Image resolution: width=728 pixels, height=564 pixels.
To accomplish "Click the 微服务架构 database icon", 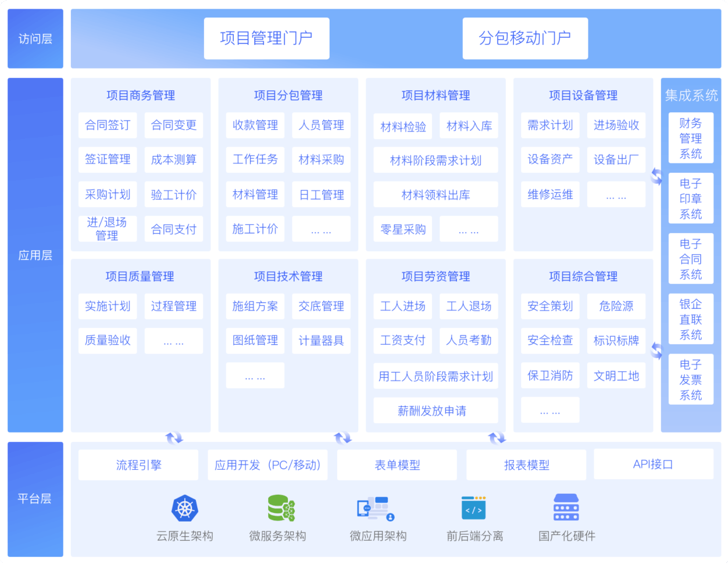I will (x=281, y=508).
